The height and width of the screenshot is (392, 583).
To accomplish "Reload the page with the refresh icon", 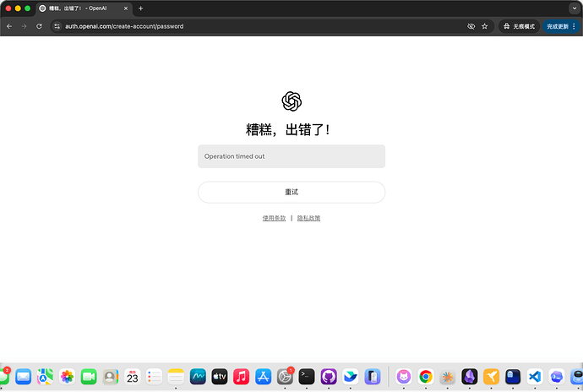I will click(x=39, y=26).
